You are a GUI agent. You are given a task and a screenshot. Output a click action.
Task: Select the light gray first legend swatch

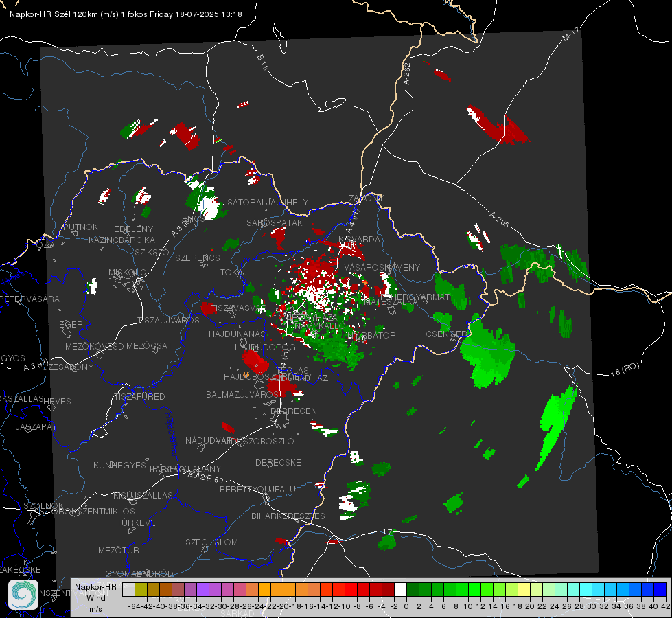(x=128, y=590)
